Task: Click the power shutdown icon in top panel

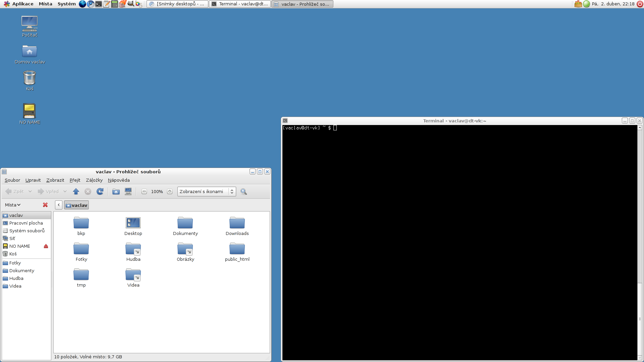Action: click(x=640, y=4)
